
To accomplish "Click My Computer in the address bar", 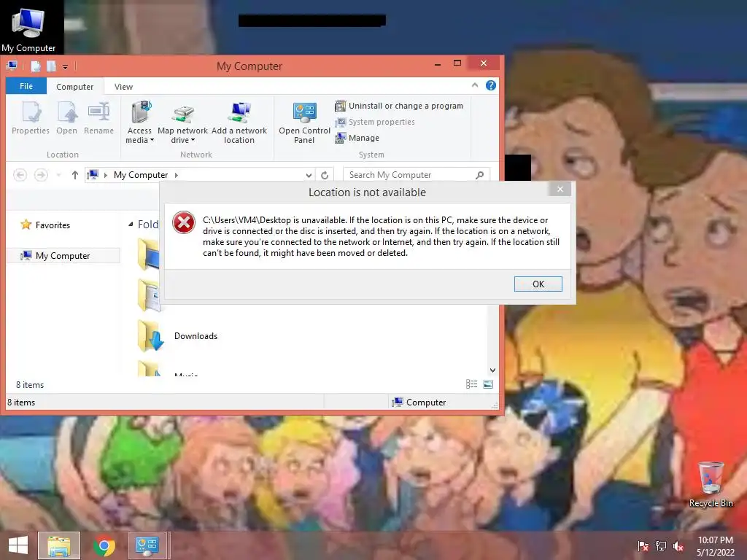I will tap(141, 175).
